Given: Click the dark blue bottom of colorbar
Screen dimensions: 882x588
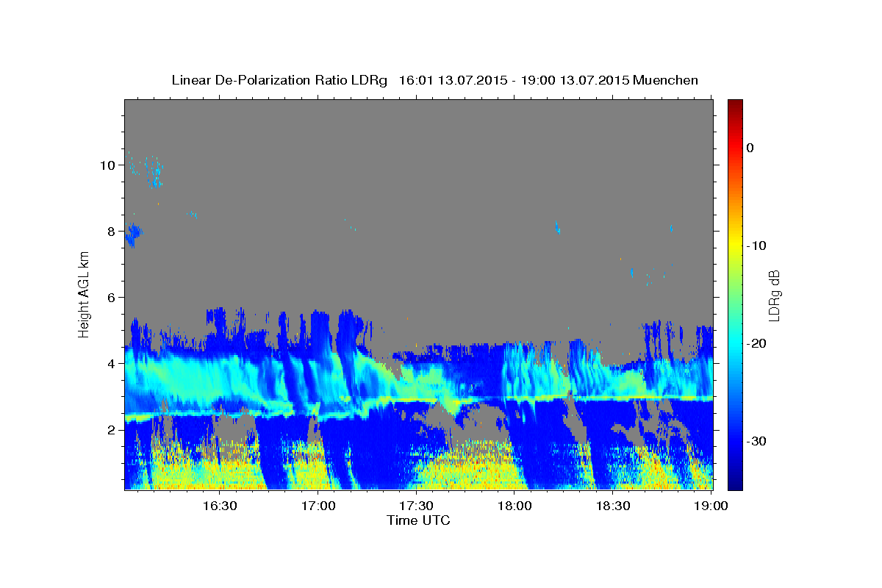Looking at the screenshot, I should click(735, 484).
